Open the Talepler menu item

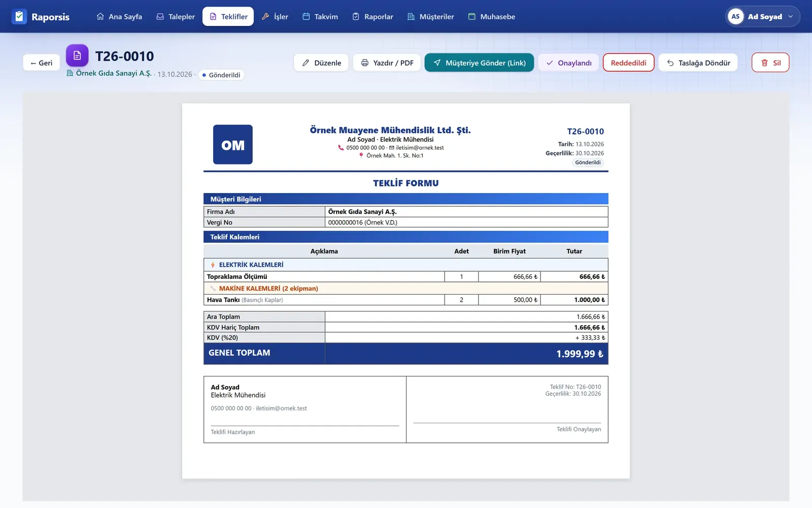point(176,16)
